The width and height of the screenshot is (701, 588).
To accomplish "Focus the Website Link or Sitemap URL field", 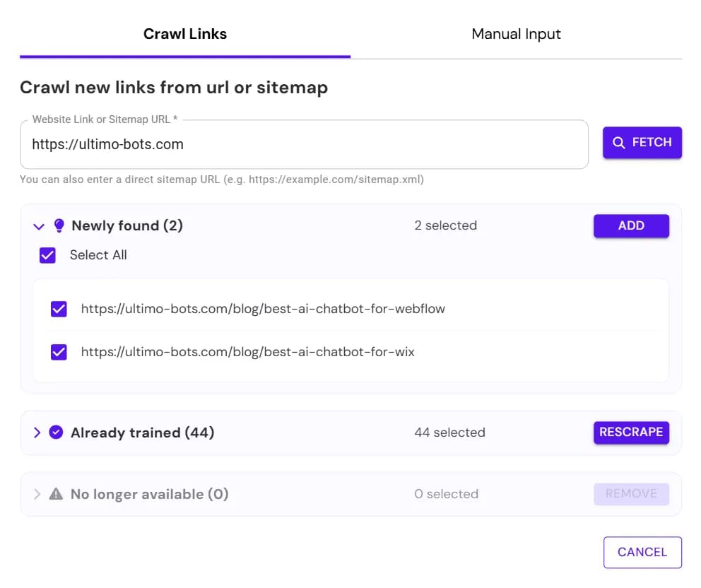I will (x=304, y=145).
